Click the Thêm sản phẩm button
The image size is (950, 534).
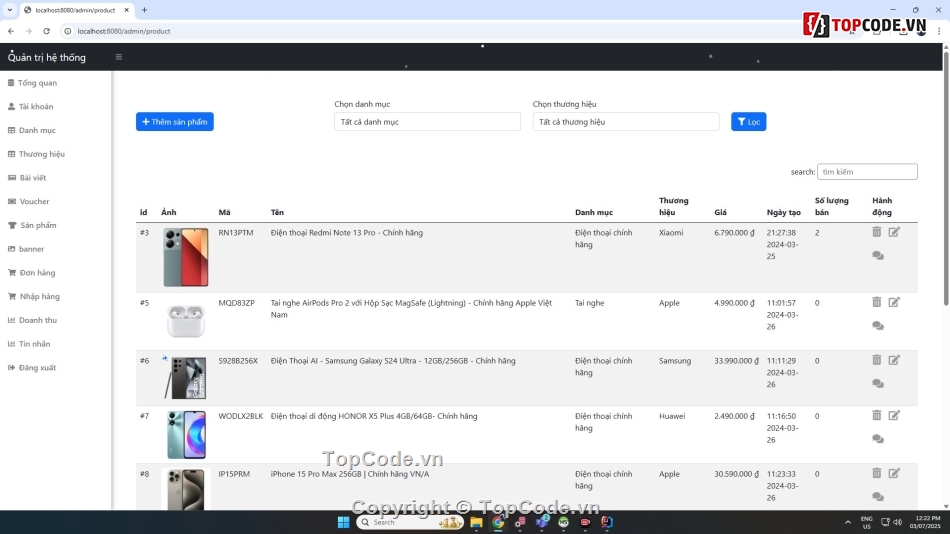click(x=174, y=122)
